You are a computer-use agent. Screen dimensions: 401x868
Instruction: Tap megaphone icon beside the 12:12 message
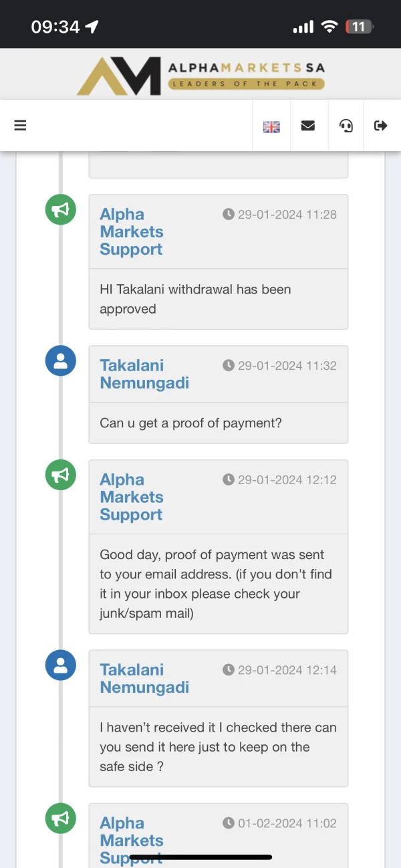(60, 475)
